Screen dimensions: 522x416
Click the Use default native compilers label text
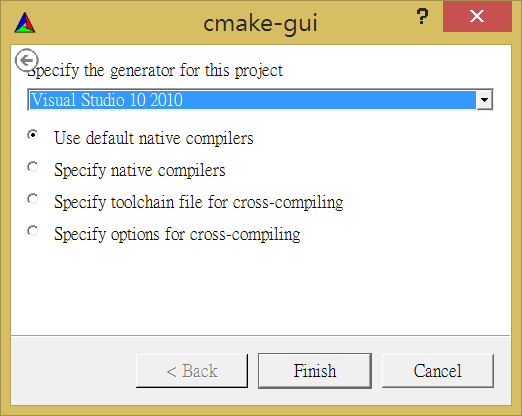coord(154,138)
